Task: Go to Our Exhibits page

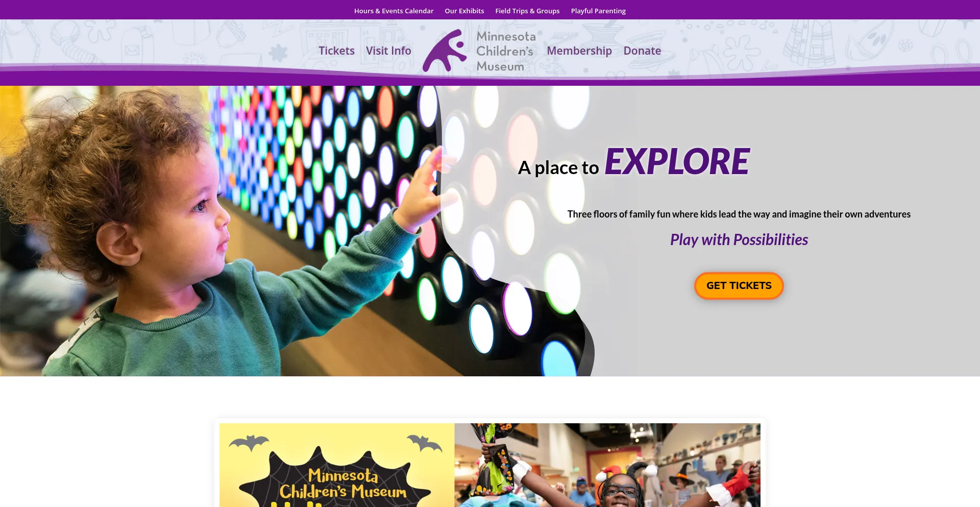Action: (464, 11)
